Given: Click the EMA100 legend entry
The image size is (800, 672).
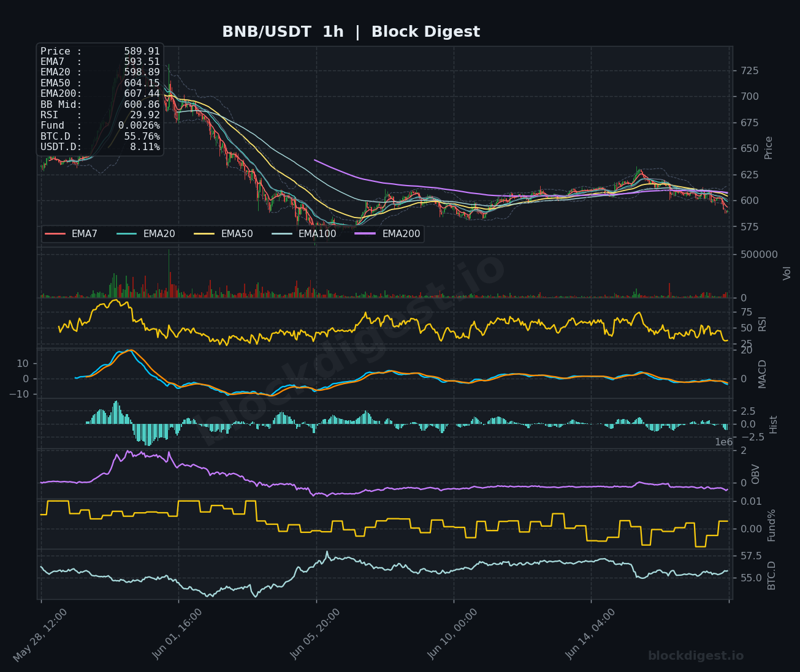Looking at the screenshot, I should tap(303, 234).
